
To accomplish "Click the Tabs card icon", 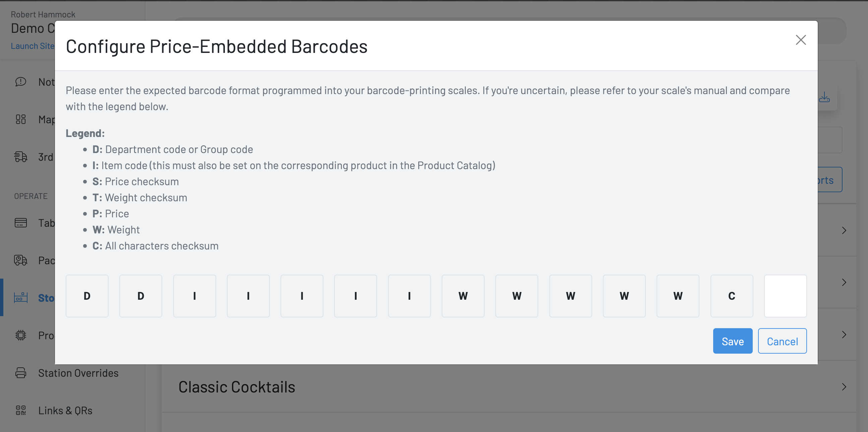I will tap(20, 223).
